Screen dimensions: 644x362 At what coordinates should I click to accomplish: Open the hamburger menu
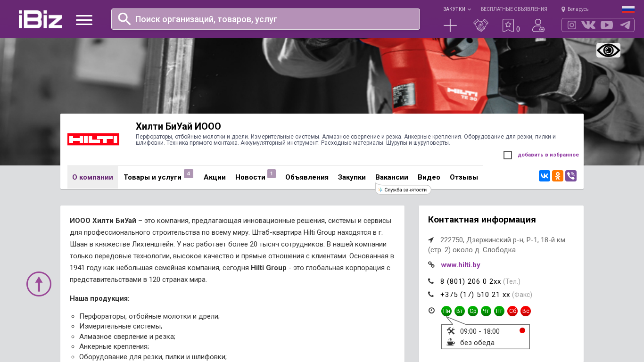coord(84,20)
